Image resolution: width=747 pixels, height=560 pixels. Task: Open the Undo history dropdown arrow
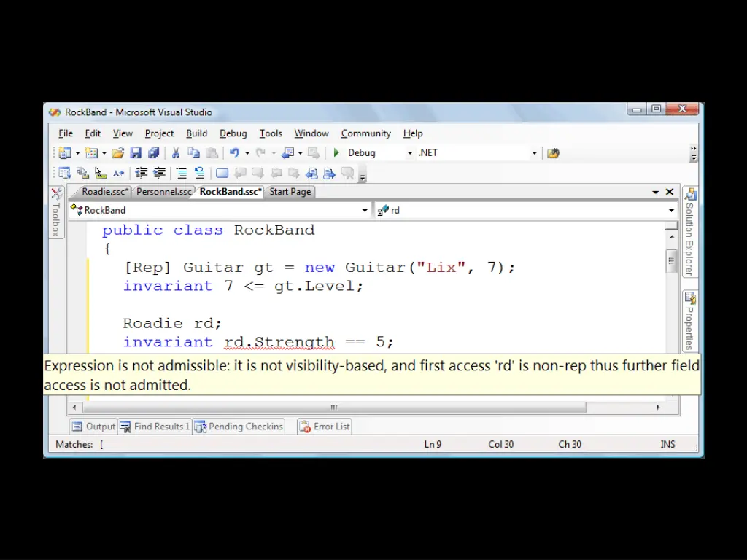[247, 153]
